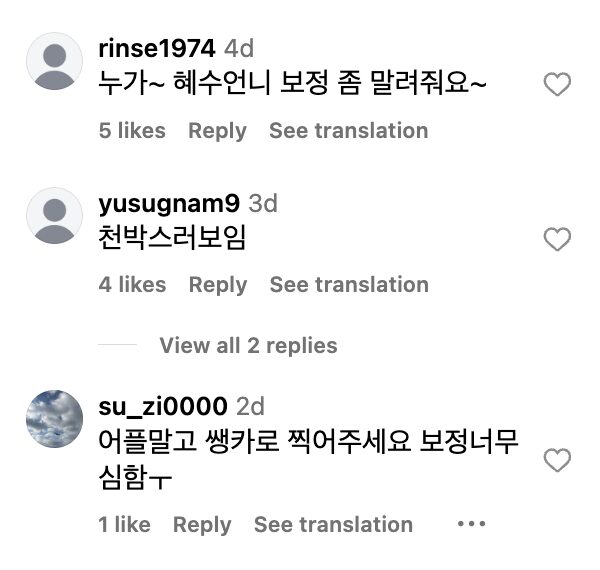The width and height of the screenshot is (600, 570).
Task: See translation of yusugnam9's comment
Action: (x=348, y=285)
